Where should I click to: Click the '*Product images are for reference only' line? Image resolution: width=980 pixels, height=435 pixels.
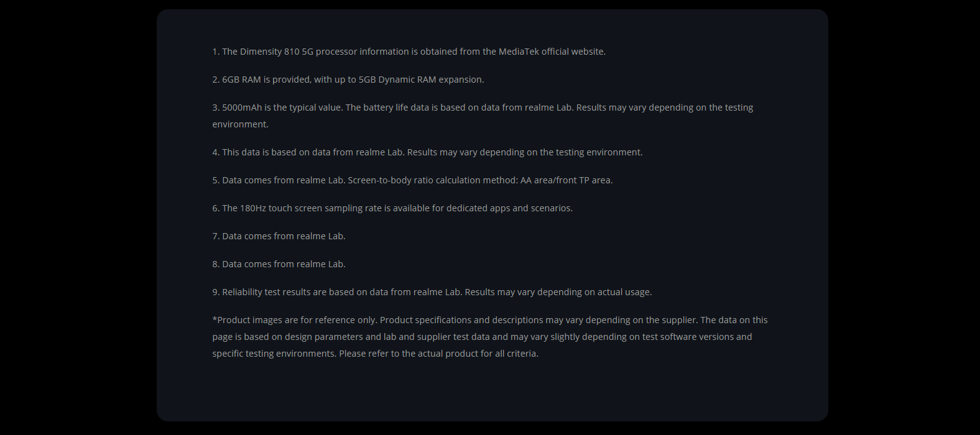pyautogui.click(x=490, y=320)
